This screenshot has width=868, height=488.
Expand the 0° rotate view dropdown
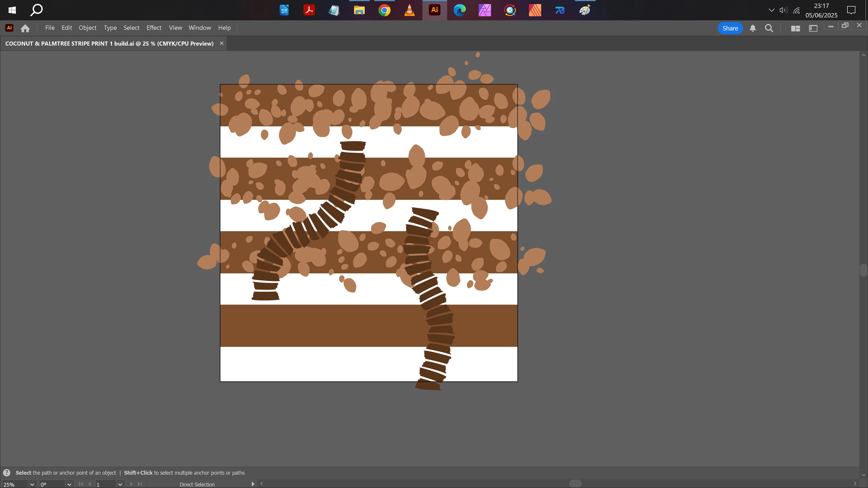(69, 484)
